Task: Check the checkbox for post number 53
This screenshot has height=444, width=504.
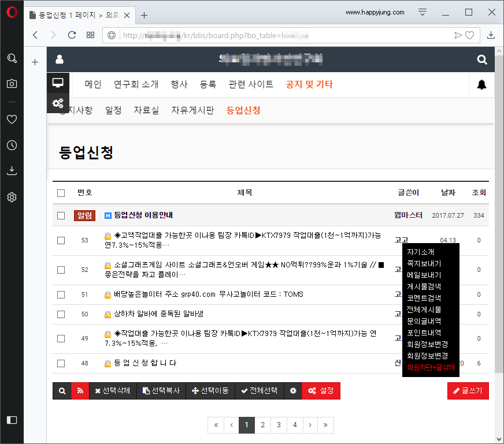Action: [61, 240]
